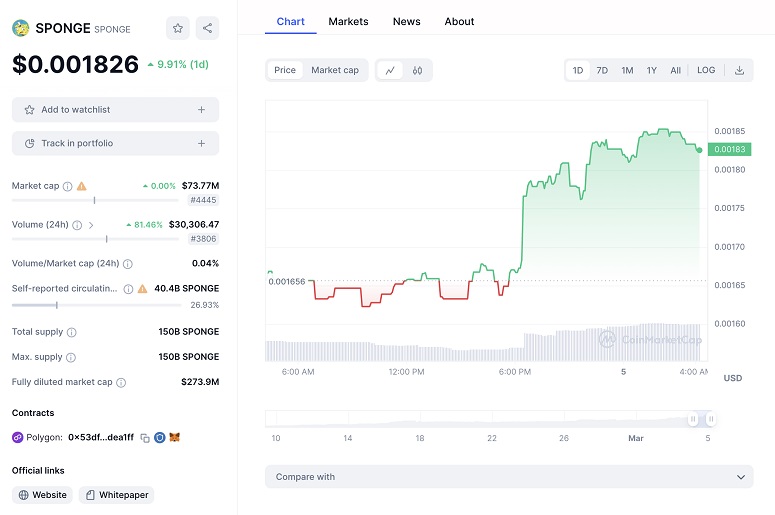
Task: Click Market cap info icon
Action: [x=67, y=186]
